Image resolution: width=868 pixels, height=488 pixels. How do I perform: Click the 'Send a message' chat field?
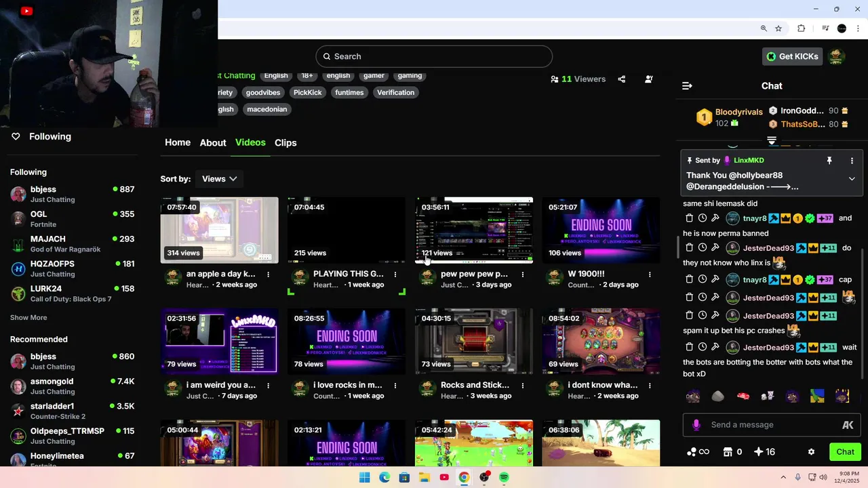(772, 425)
